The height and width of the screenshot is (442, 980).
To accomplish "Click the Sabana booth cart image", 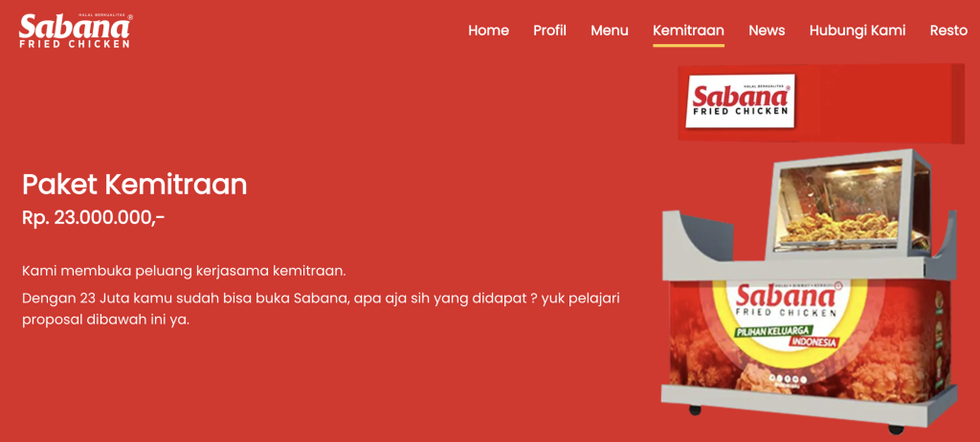I will (x=809, y=292).
